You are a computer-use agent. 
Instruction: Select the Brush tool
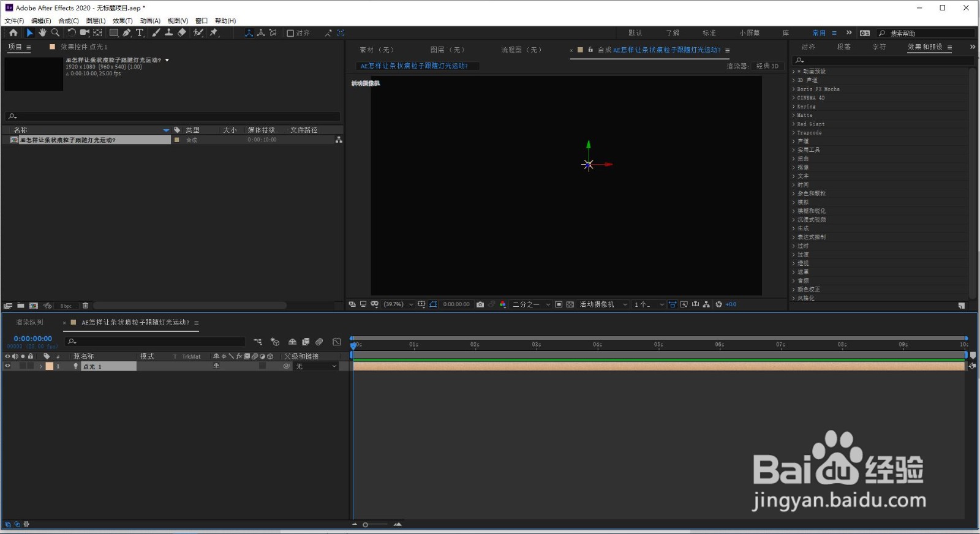point(156,32)
